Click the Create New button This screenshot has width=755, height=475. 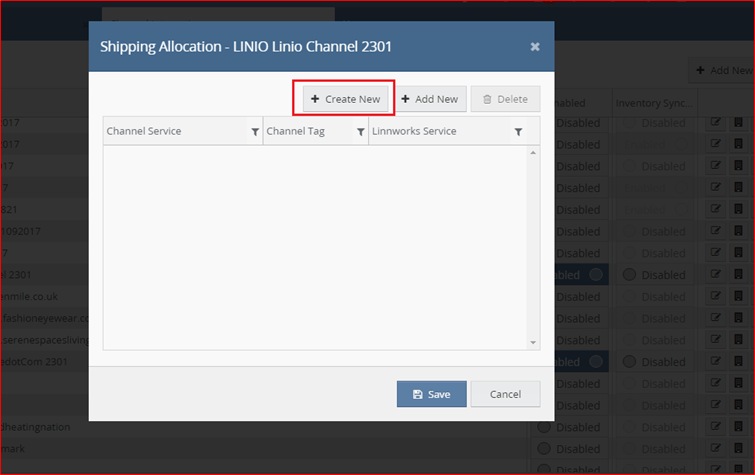tap(345, 99)
